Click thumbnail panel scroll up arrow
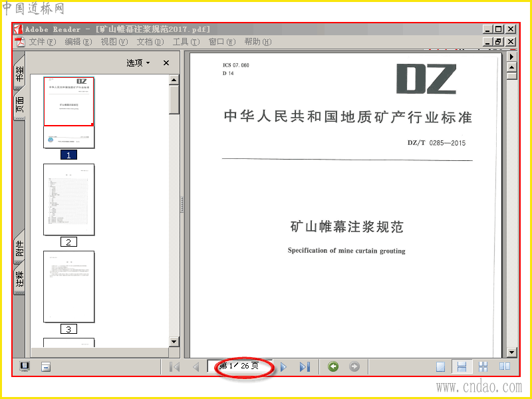The width and height of the screenshot is (532, 399). pyautogui.click(x=174, y=80)
